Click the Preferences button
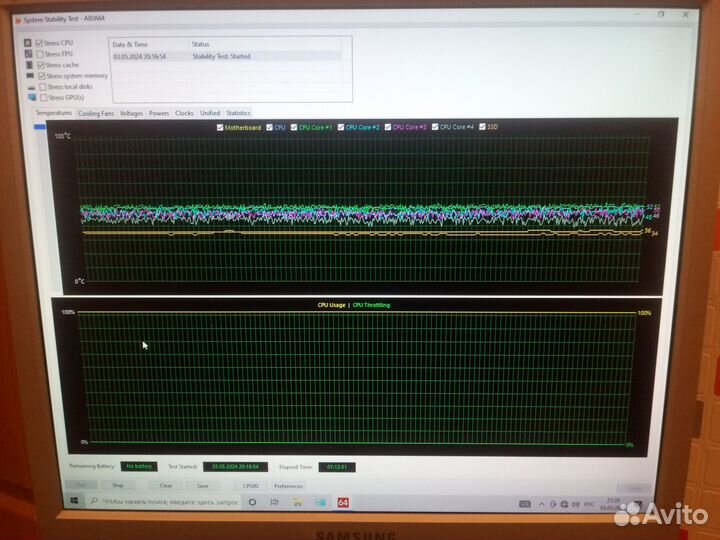Viewport: 720px width, 540px height. [288, 486]
